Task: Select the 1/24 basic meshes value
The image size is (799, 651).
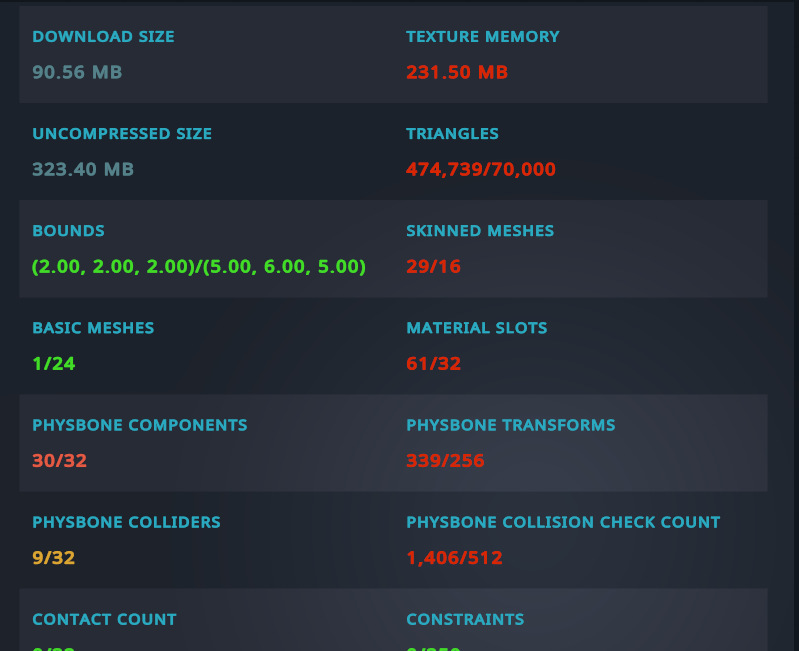Action: click(x=54, y=364)
